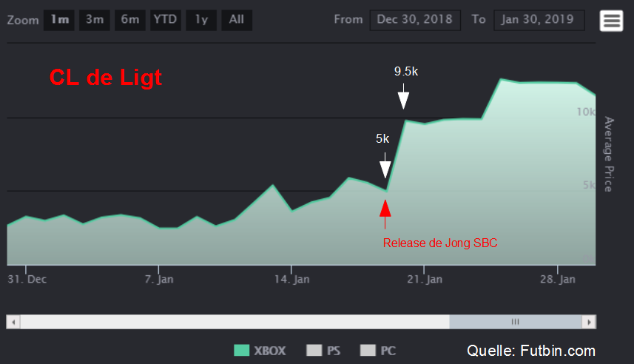Click the 31. Dec axis label

[x=27, y=279]
